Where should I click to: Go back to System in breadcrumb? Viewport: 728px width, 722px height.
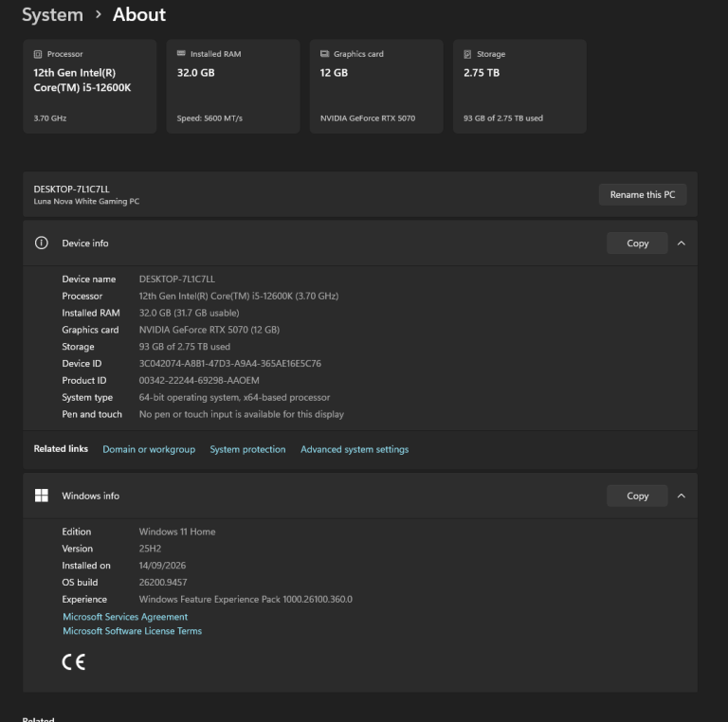pos(52,14)
